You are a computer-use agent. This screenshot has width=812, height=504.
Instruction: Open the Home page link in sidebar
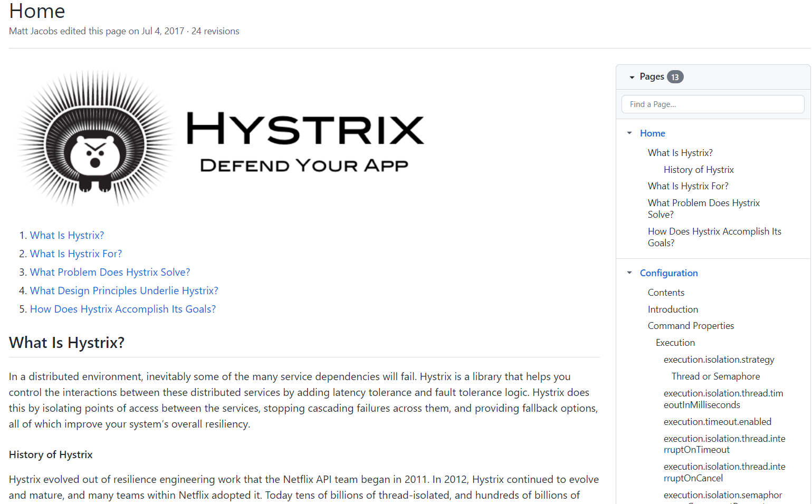(x=652, y=133)
